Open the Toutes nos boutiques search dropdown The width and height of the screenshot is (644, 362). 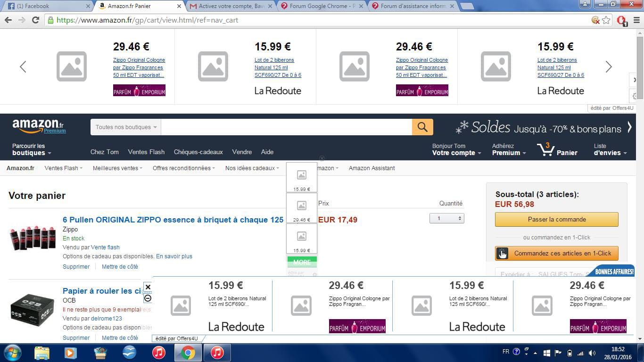pos(126,127)
